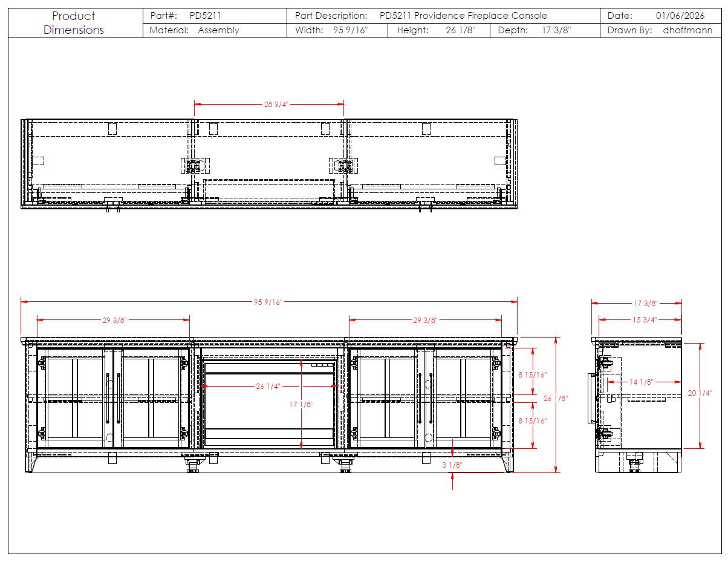The width and height of the screenshot is (728, 562).
Task: Select the 17 1/8" vertical fireplace dimension
Action: [x=301, y=405]
